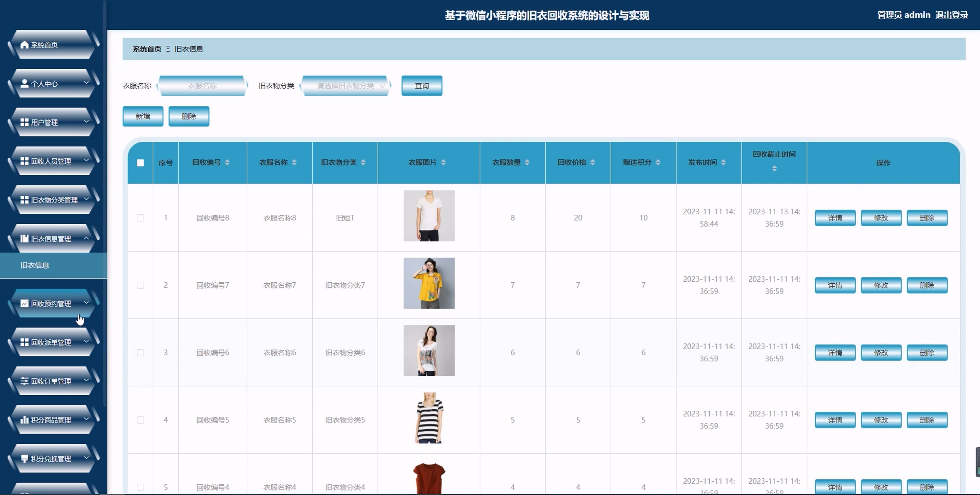The width and height of the screenshot is (980, 495).
Task: Open striped shirt thumbnail in row 4
Action: [429, 418]
